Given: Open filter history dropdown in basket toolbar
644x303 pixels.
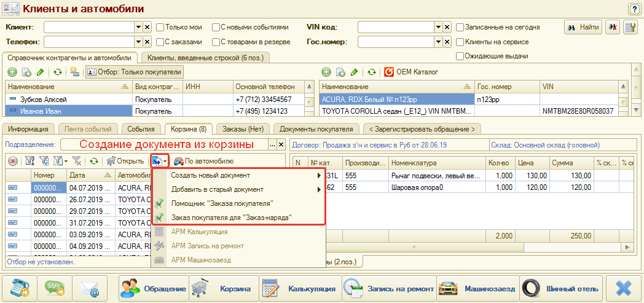Looking at the screenshot, I should point(61,162).
